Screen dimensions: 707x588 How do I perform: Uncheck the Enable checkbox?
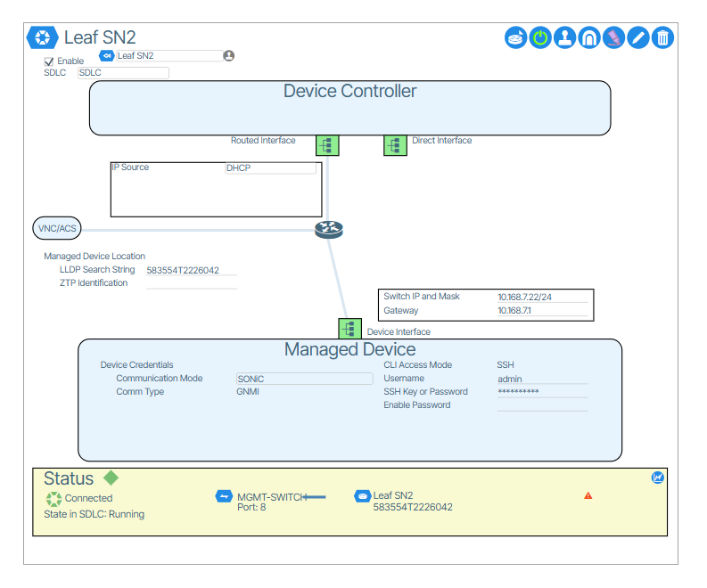tap(49, 61)
